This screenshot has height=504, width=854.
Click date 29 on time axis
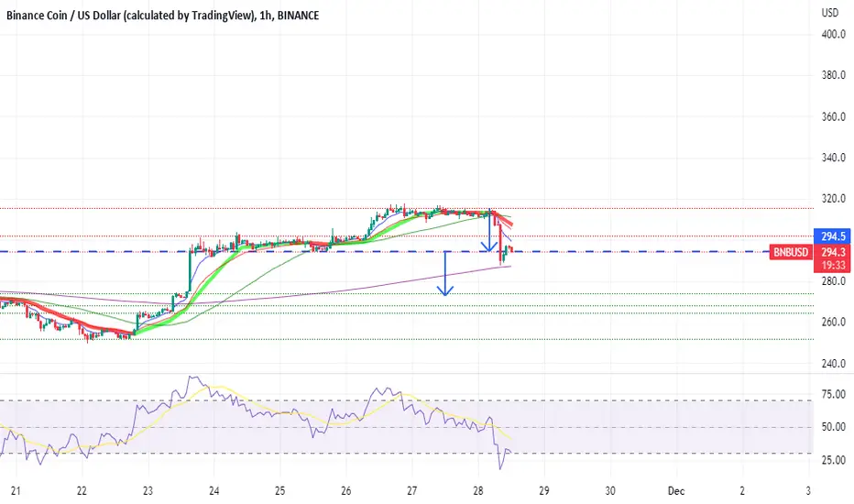tap(544, 491)
